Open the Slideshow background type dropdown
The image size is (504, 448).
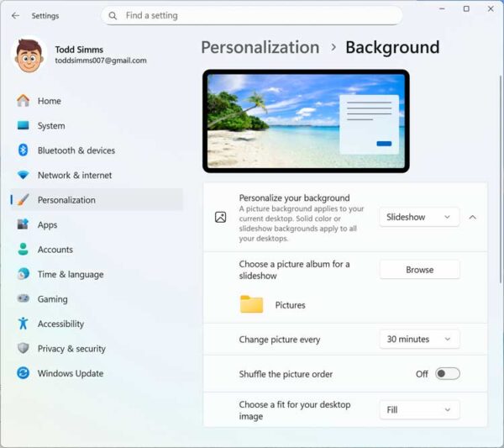coord(419,217)
